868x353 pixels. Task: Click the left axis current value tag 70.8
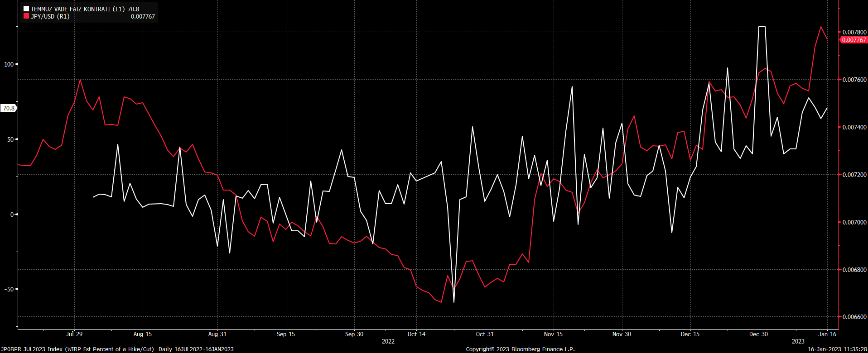click(x=9, y=108)
